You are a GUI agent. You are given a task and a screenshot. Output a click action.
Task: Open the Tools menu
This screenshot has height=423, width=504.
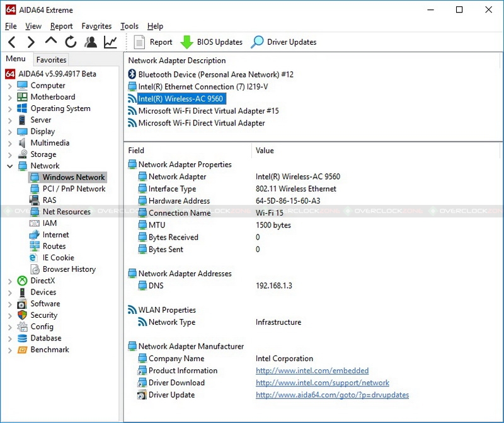tap(130, 26)
